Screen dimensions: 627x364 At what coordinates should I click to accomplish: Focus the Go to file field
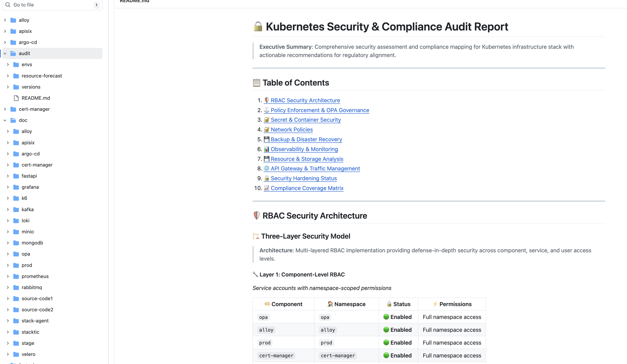pyautogui.click(x=52, y=5)
